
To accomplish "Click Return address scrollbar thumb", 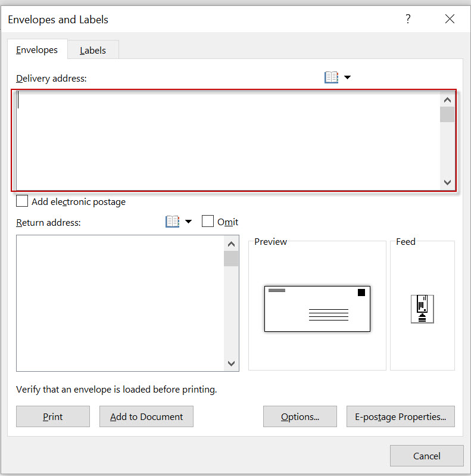I will pyautogui.click(x=231, y=259).
